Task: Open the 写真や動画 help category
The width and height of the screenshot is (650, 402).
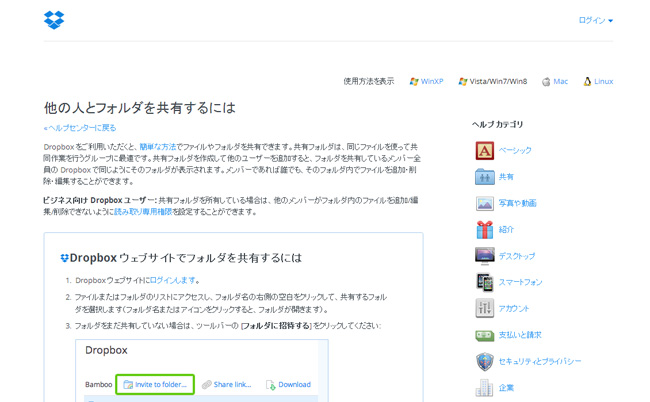Action: coord(517,203)
